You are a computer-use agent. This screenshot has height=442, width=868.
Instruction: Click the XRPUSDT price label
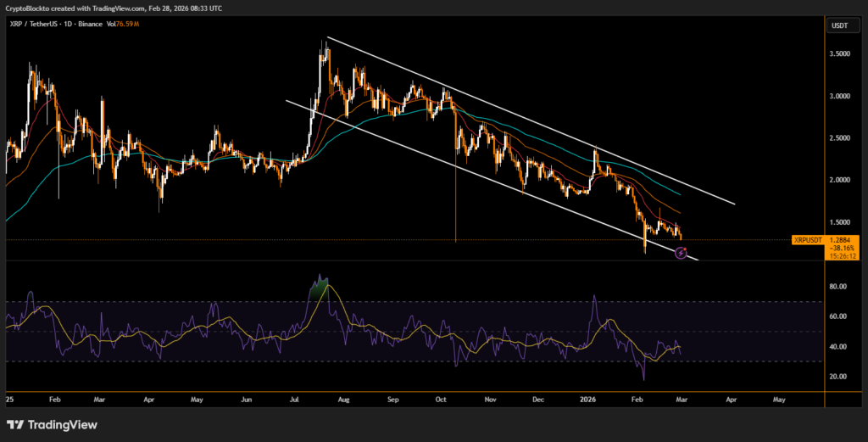pos(808,240)
